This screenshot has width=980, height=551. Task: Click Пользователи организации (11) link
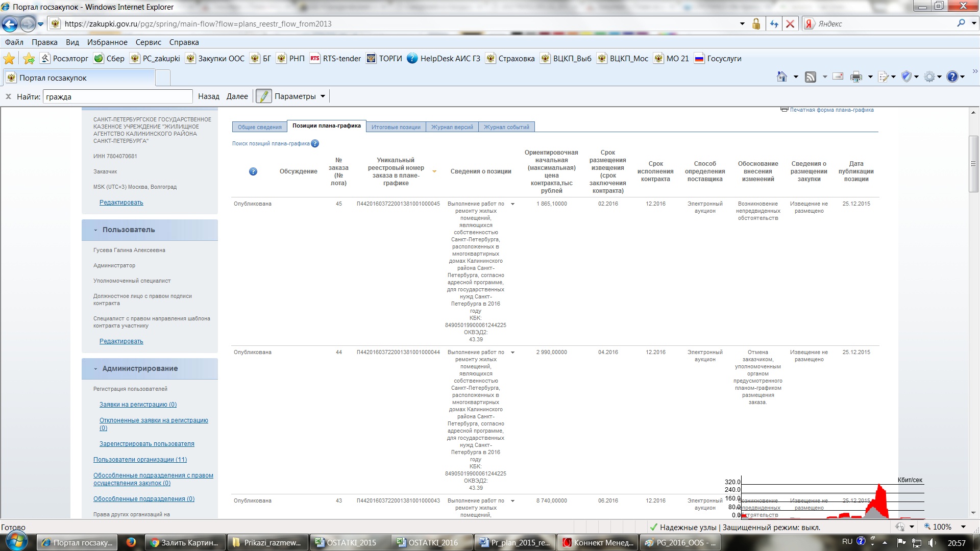tap(140, 460)
